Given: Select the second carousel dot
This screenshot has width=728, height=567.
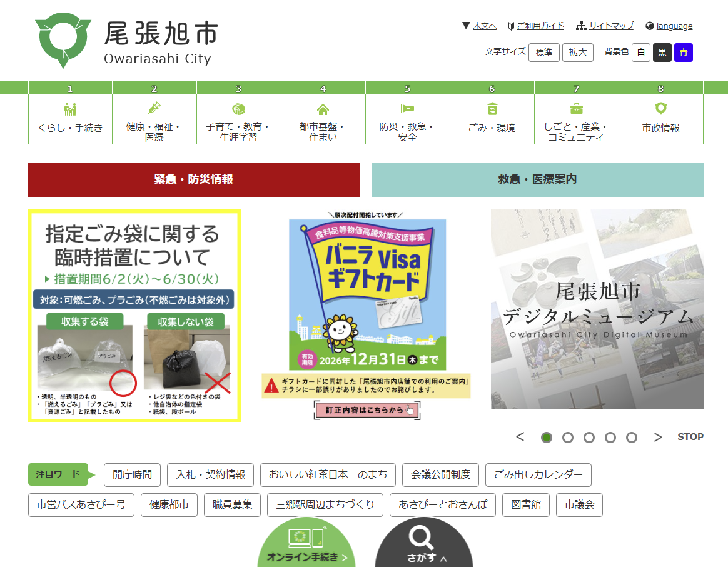Looking at the screenshot, I should point(568,438).
